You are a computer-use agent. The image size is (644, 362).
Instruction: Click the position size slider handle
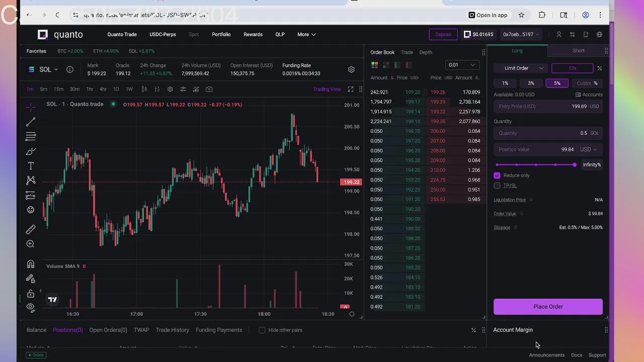[575, 165]
